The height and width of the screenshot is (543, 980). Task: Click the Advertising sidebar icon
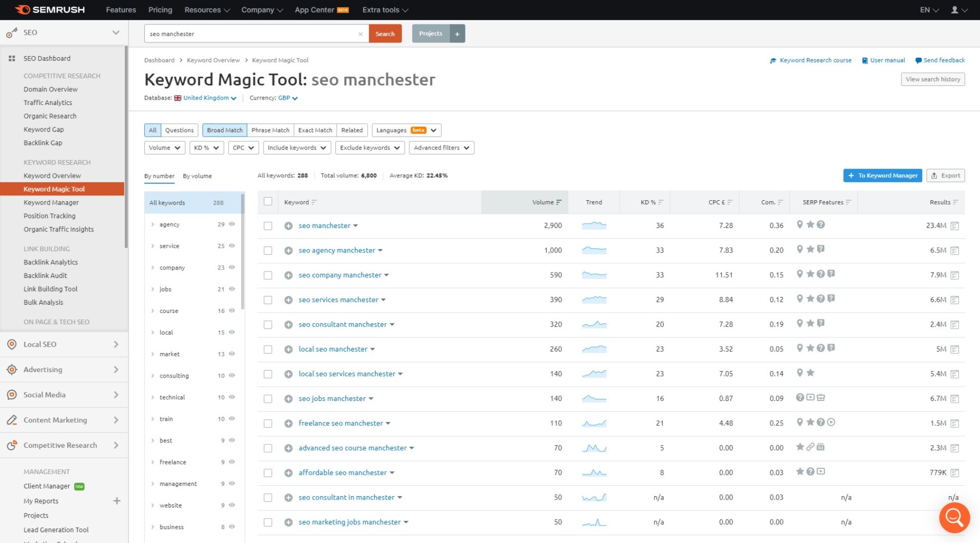(11, 369)
